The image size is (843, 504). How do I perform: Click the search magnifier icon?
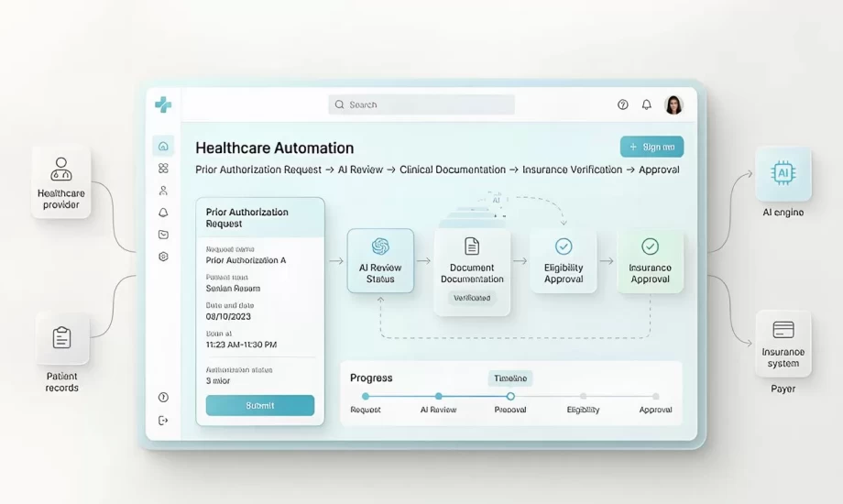coord(339,104)
